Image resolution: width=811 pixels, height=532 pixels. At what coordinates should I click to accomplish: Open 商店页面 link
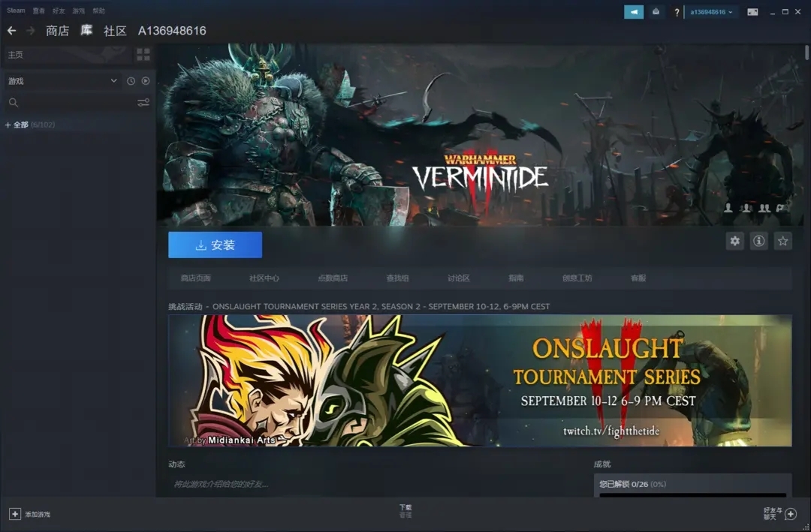pyautogui.click(x=195, y=278)
